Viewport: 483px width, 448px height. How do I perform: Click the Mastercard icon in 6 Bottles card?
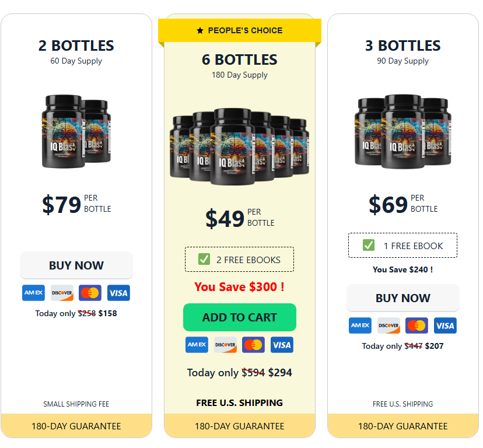[253, 345]
